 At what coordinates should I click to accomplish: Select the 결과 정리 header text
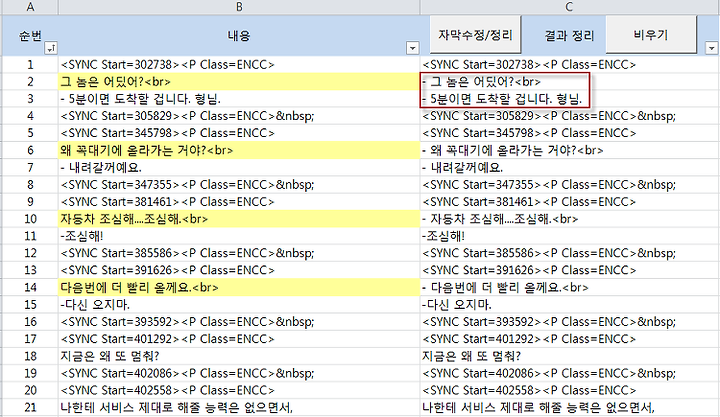pyautogui.click(x=569, y=35)
